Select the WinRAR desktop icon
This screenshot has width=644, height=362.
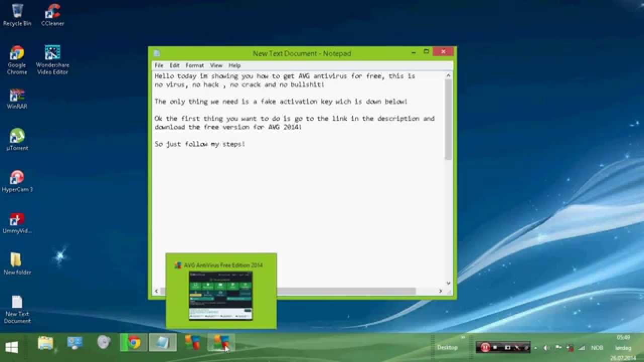[x=17, y=99]
